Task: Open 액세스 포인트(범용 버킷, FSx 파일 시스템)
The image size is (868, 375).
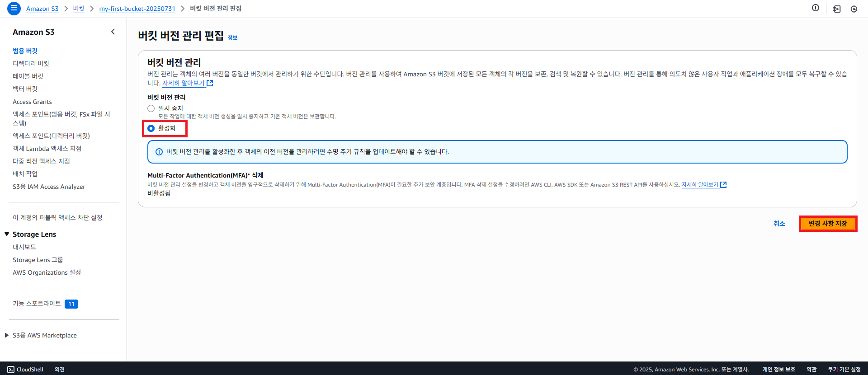Action: coord(61,118)
